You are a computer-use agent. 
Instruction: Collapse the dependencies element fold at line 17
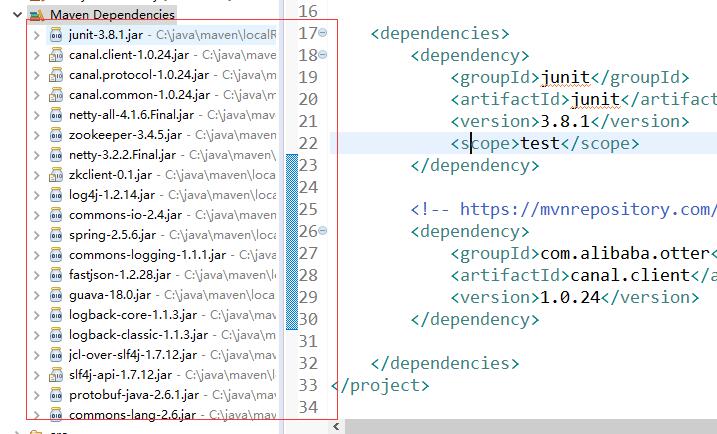coord(321,34)
